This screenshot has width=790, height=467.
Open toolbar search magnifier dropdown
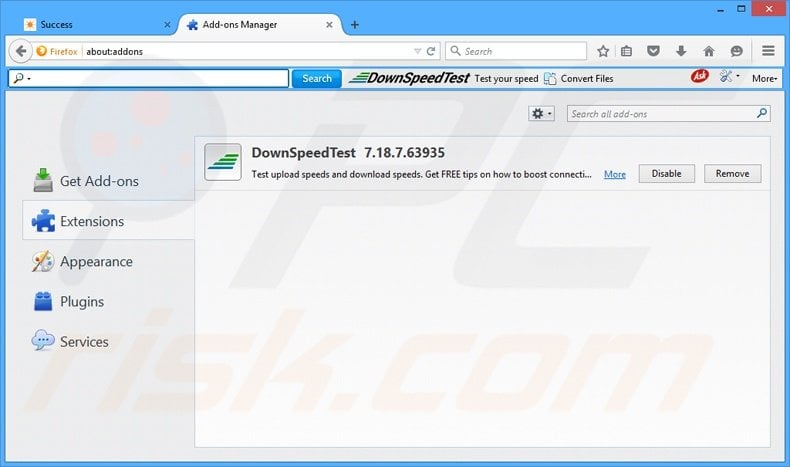coord(22,78)
